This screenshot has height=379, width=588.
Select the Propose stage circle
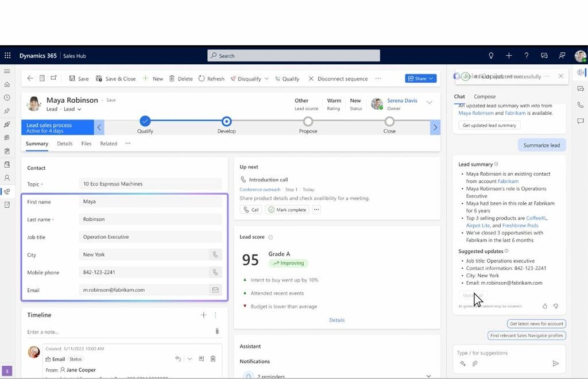coord(308,122)
